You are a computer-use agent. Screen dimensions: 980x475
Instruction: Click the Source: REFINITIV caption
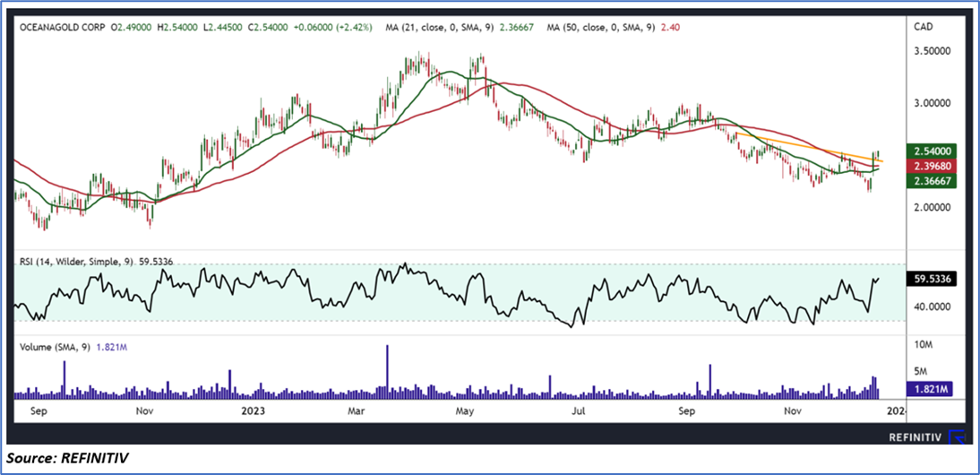(x=67, y=458)
